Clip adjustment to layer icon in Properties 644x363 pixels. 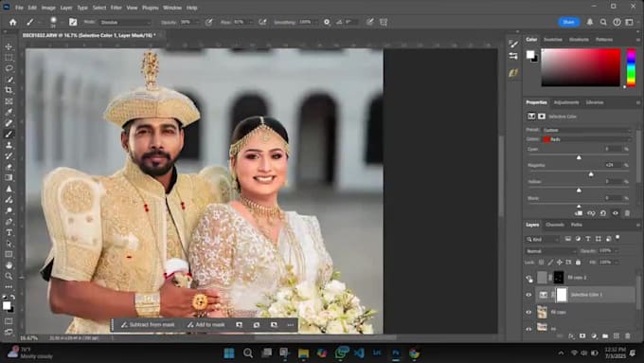pyautogui.click(x=579, y=213)
